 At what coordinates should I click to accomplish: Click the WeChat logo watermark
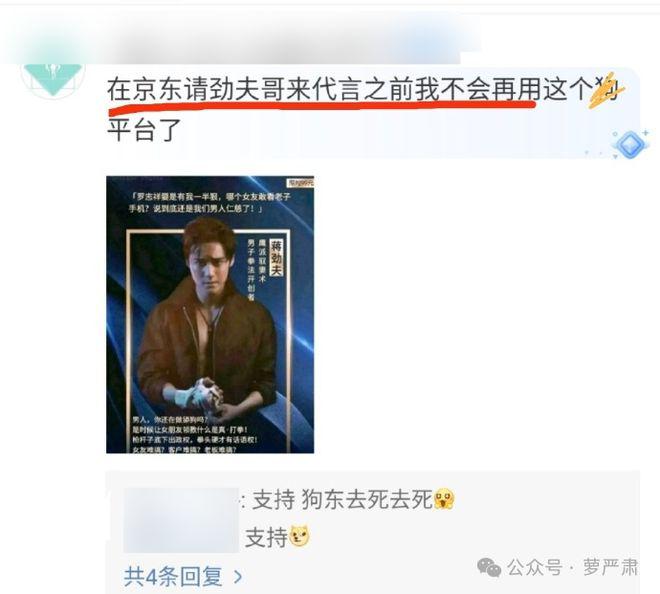[x=489, y=568]
